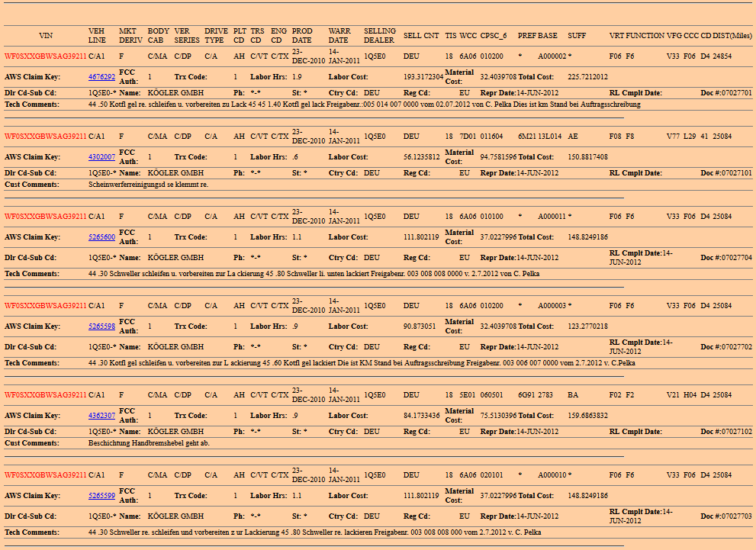
Task: Click the comment 'Beschichtung Handbremshebel geht ab.'
Action: point(149,443)
